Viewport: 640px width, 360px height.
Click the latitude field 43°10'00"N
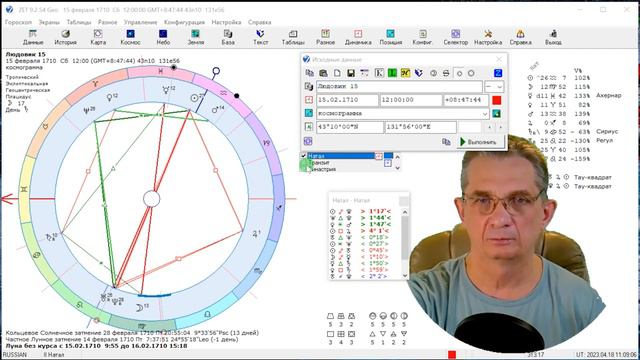pyautogui.click(x=350, y=127)
